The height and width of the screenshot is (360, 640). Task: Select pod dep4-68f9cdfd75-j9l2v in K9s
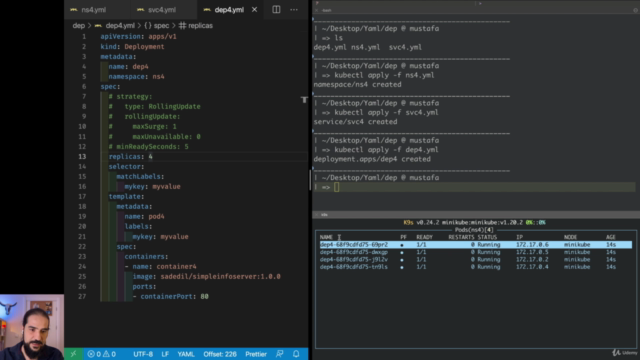[476, 259]
